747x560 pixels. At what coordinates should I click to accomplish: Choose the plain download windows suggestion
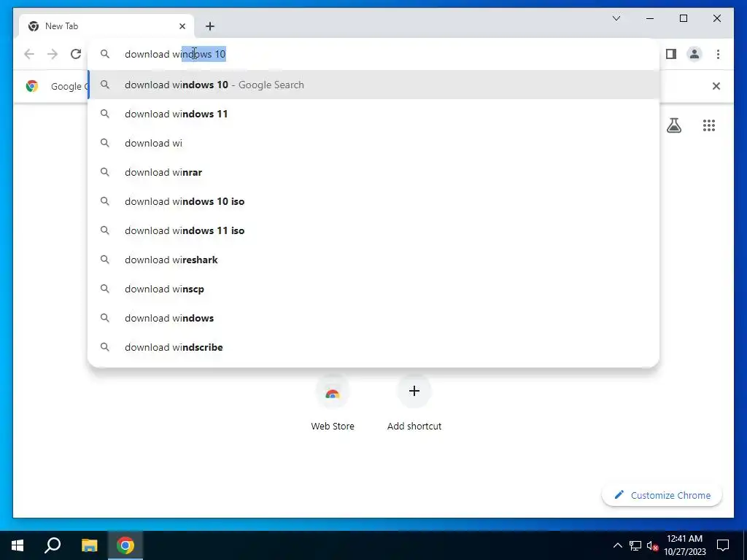(373, 318)
